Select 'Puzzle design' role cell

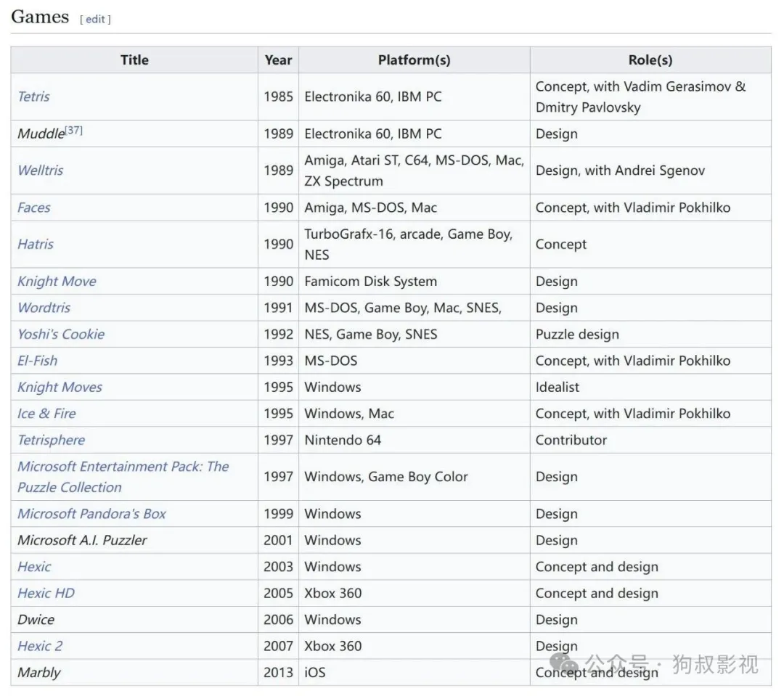tap(650, 334)
